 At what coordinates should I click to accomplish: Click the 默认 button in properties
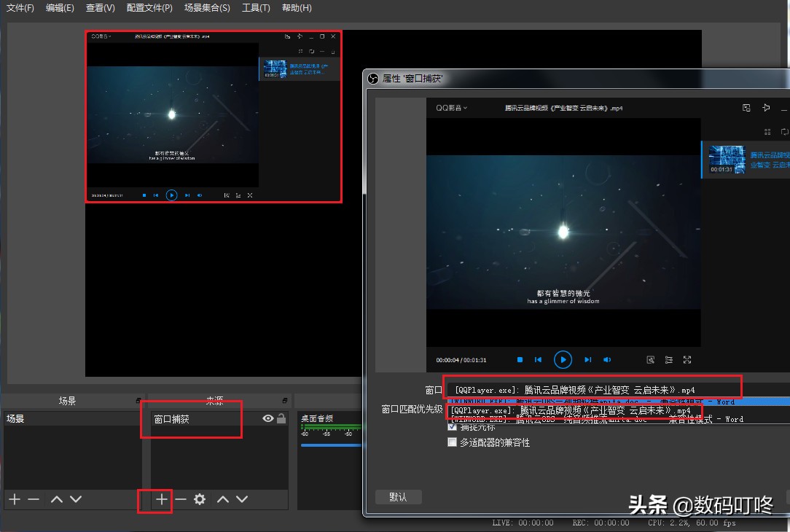pyautogui.click(x=399, y=496)
